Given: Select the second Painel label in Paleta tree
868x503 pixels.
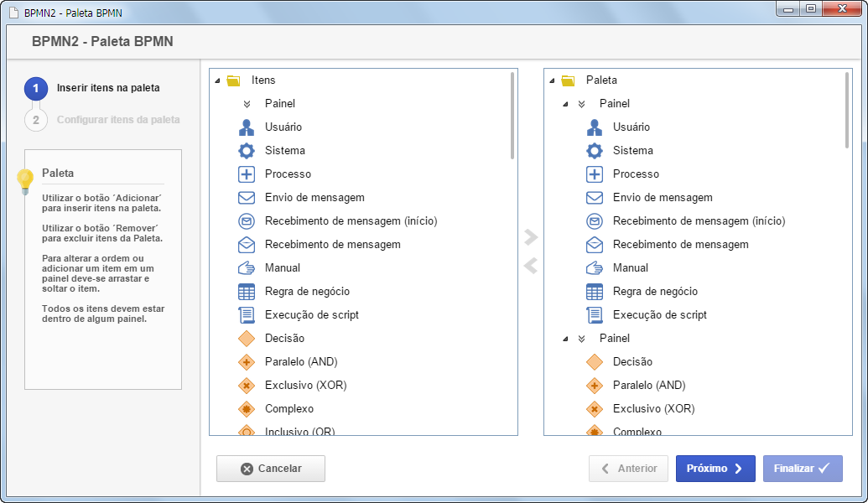Looking at the screenshot, I should [x=615, y=338].
